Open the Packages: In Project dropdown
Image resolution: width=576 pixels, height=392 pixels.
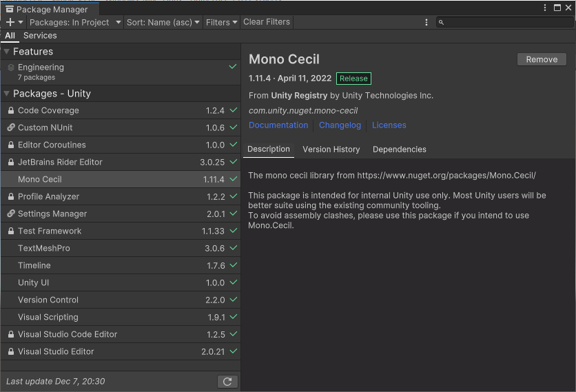(75, 23)
